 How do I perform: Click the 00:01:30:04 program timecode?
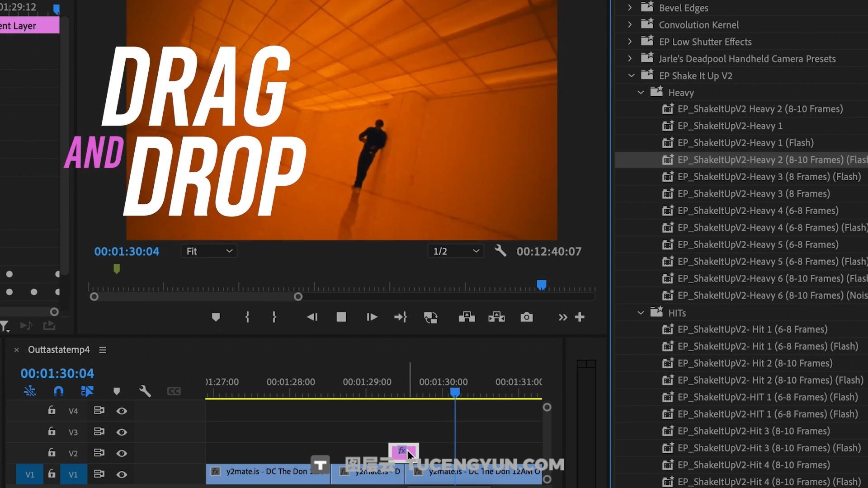point(127,251)
